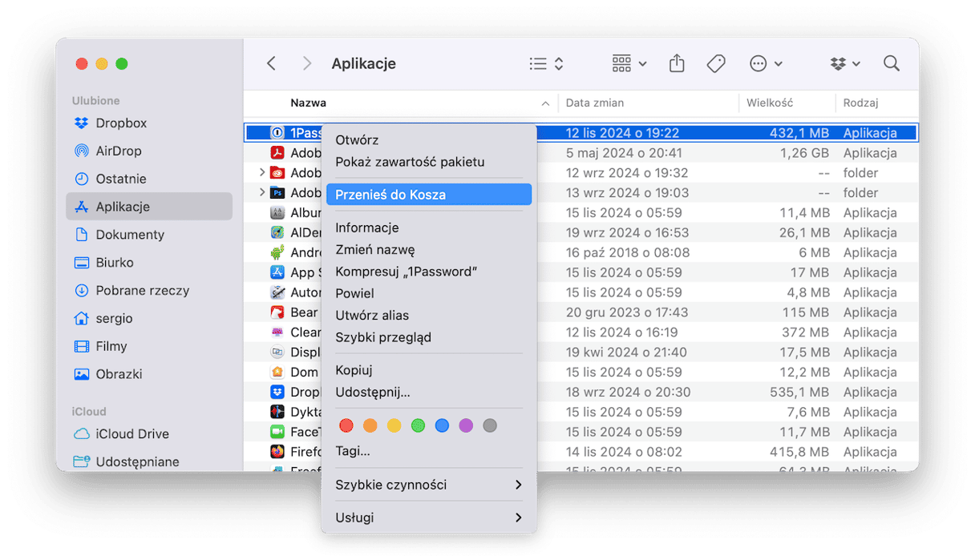
Task: Select the Firefox app icon
Action: coord(277,452)
